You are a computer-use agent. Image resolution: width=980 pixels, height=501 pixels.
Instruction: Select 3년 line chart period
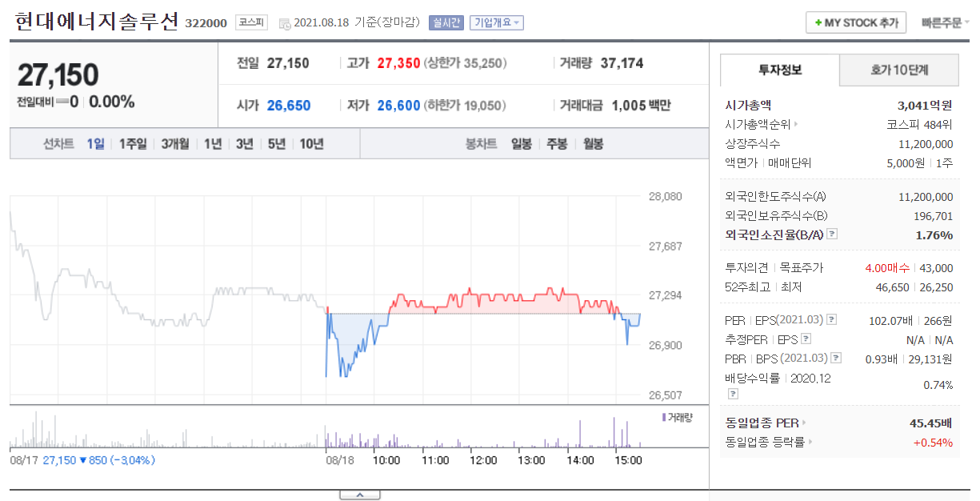(244, 144)
